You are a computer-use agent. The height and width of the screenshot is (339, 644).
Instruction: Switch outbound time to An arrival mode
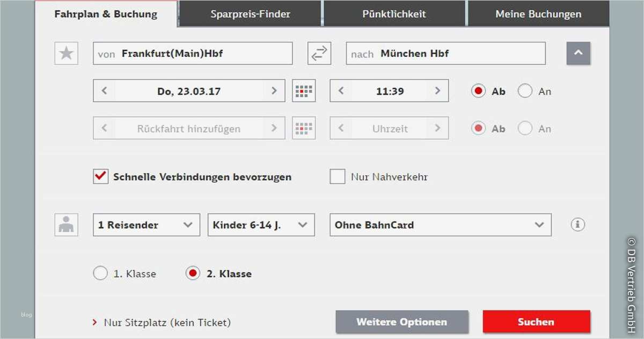coord(525,91)
